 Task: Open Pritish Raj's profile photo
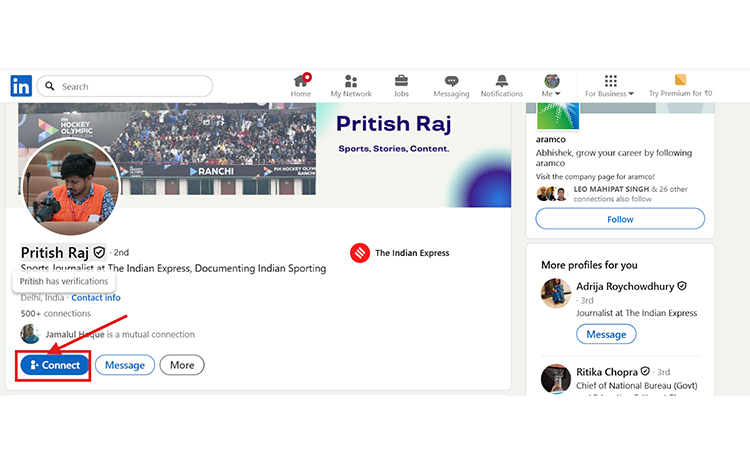click(x=71, y=187)
